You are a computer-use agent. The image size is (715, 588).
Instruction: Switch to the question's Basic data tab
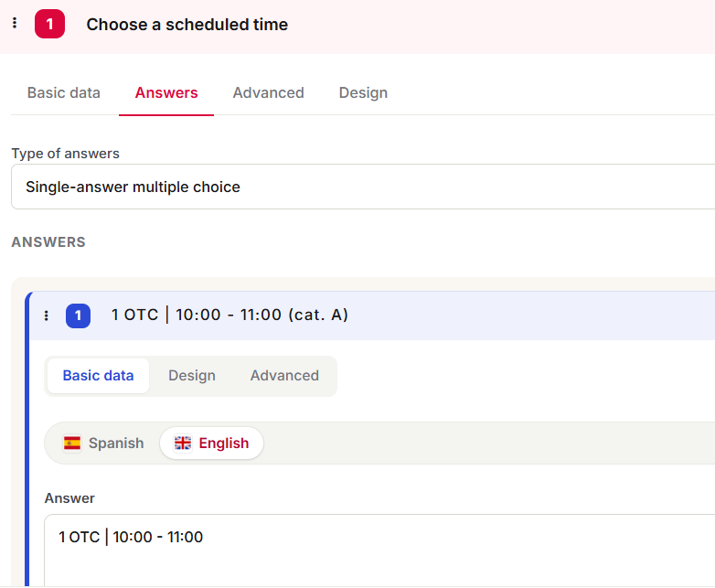(x=64, y=92)
